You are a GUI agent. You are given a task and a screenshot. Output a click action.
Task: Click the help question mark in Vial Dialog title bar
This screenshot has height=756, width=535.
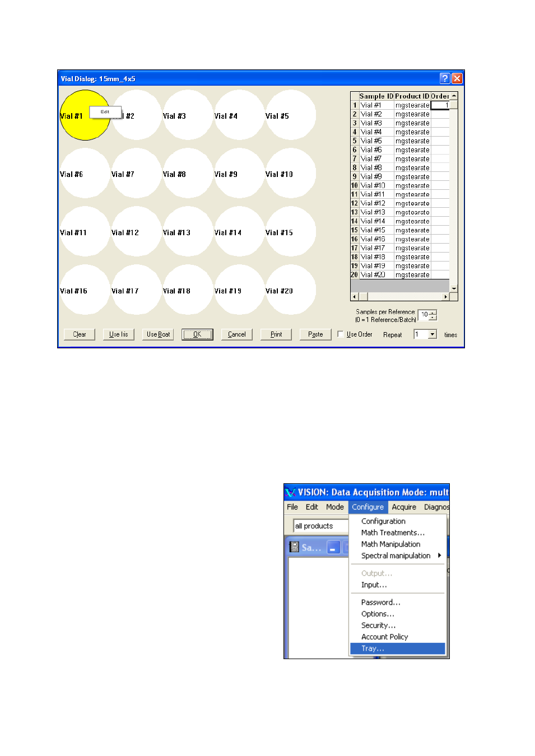click(x=445, y=78)
